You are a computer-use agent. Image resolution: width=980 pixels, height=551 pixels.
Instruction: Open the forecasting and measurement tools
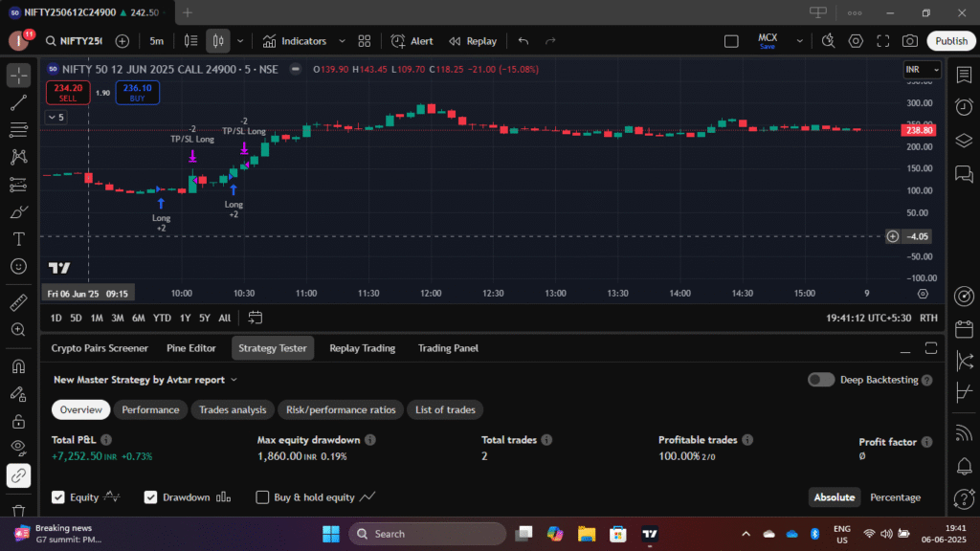(19, 185)
